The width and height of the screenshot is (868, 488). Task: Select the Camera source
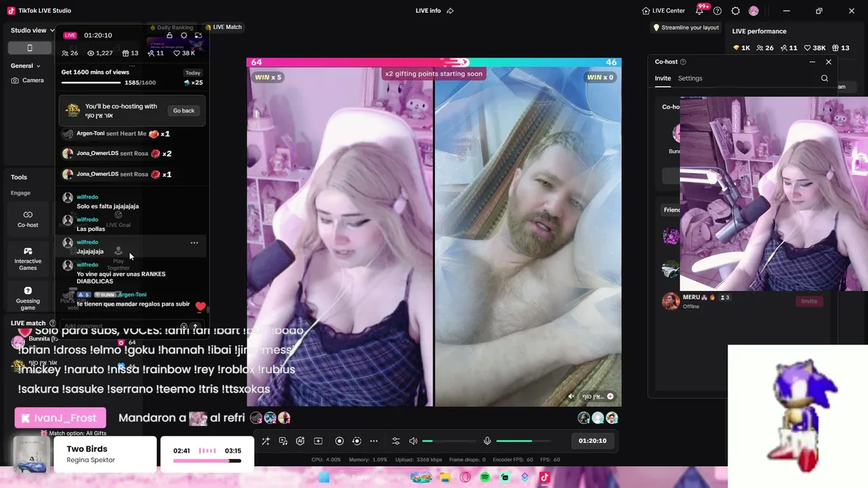28,80
